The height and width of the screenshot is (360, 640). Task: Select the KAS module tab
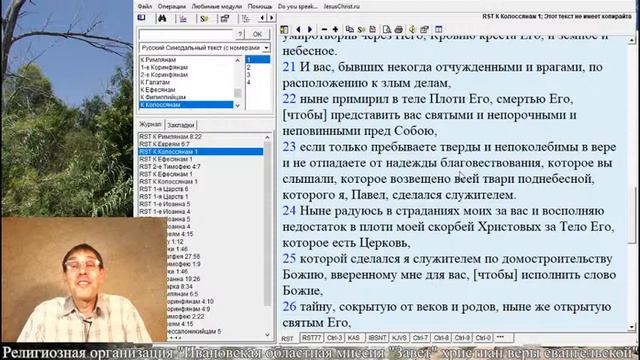coord(354,338)
